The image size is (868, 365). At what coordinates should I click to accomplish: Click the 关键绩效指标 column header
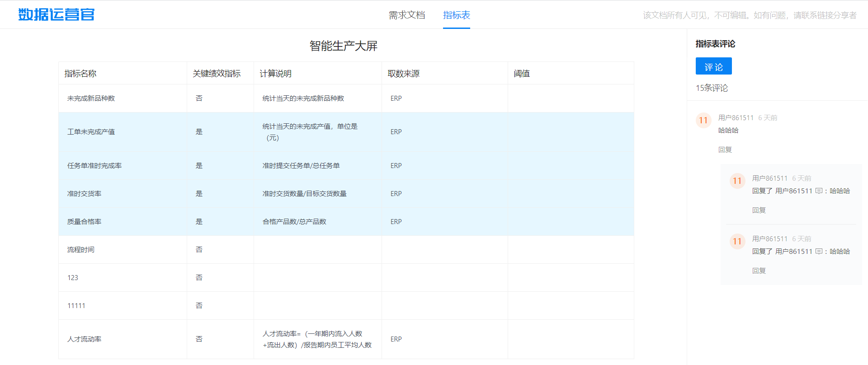point(217,74)
